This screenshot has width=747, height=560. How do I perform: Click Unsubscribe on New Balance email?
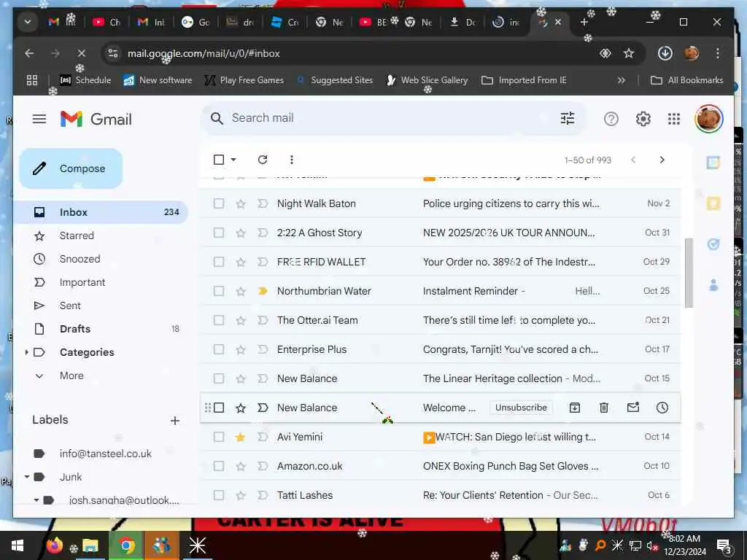(x=521, y=408)
